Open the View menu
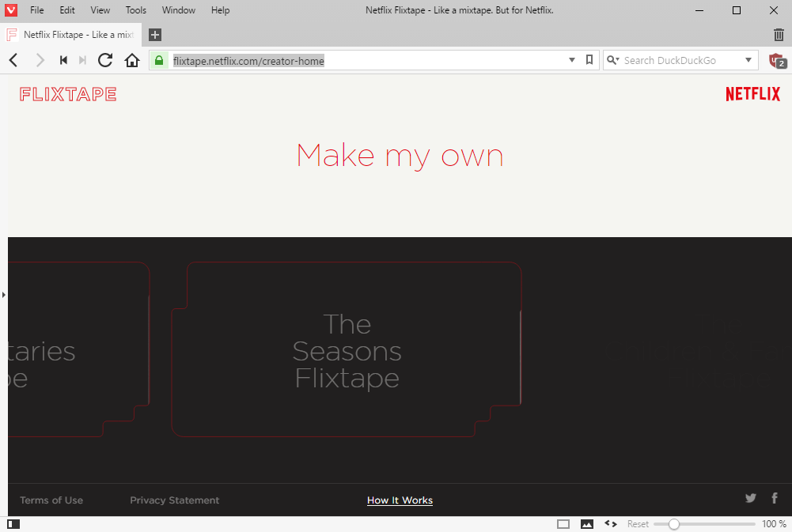This screenshot has height=532, width=792. (x=100, y=10)
